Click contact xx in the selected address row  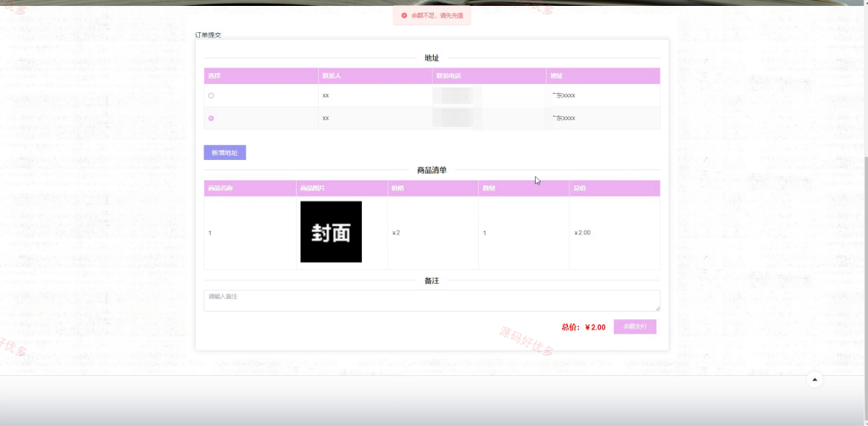(326, 119)
